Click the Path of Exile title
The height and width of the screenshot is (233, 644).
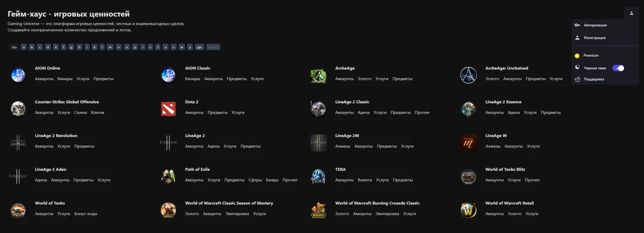pos(197,170)
